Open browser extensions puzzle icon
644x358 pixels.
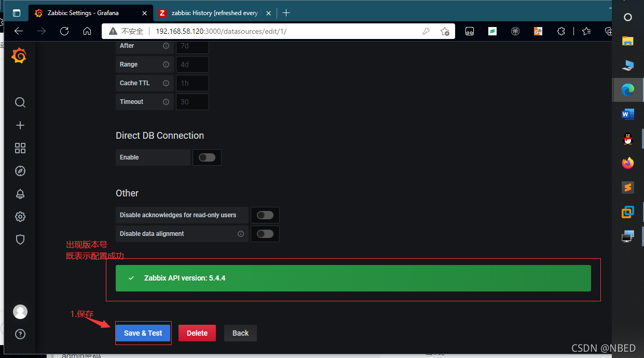(561, 31)
